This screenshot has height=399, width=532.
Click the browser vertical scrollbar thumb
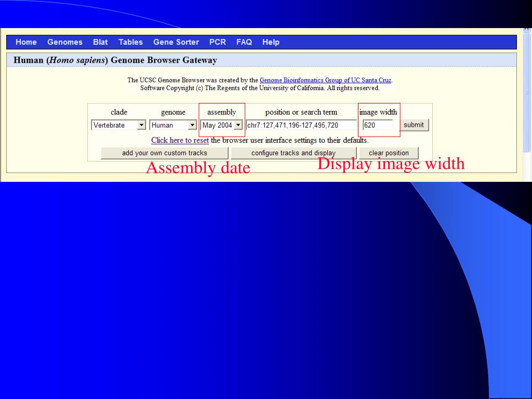pyautogui.click(x=526, y=92)
